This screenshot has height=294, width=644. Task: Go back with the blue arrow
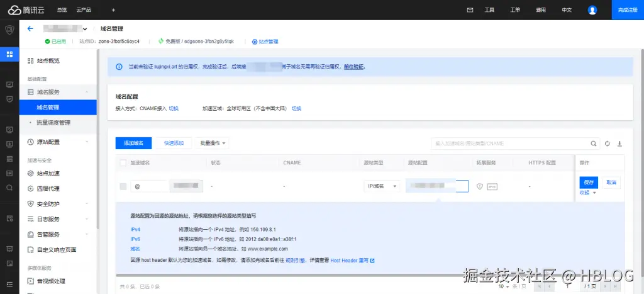(x=30, y=28)
